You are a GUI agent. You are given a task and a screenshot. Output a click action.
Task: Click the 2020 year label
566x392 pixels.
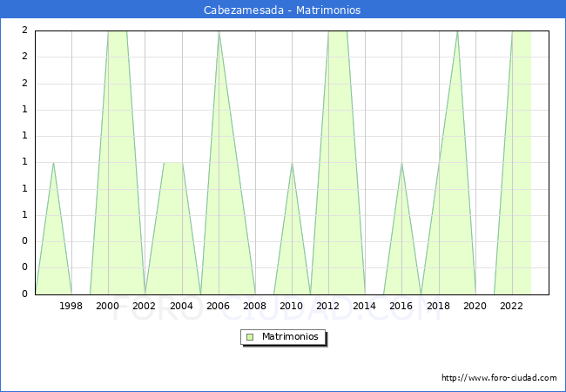pos(475,306)
